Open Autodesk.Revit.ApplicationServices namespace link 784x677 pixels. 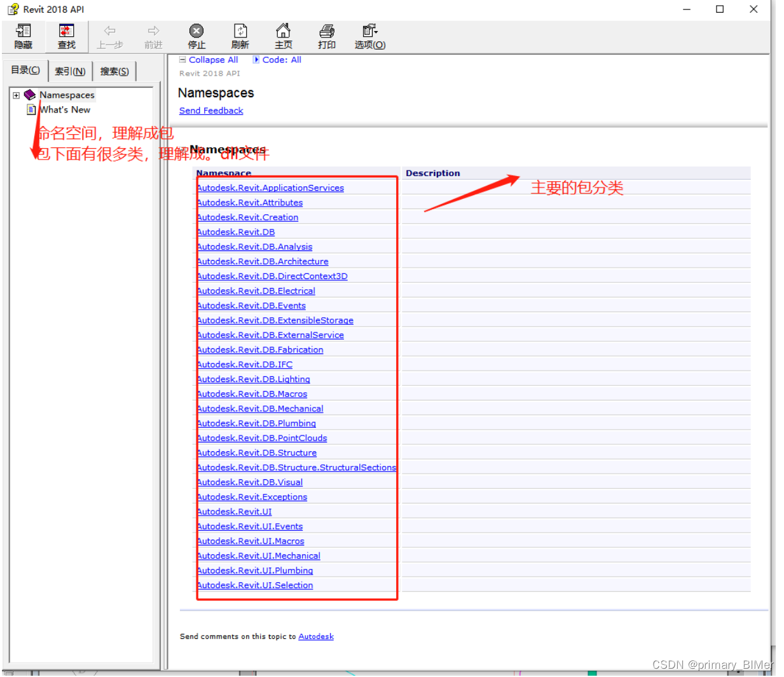click(270, 188)
